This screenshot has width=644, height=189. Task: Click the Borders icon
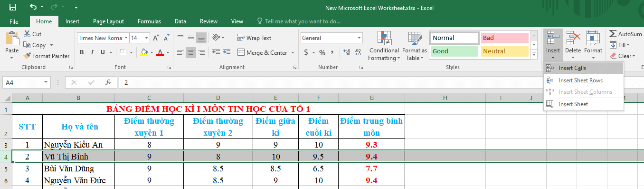click(x=123, y=52)
